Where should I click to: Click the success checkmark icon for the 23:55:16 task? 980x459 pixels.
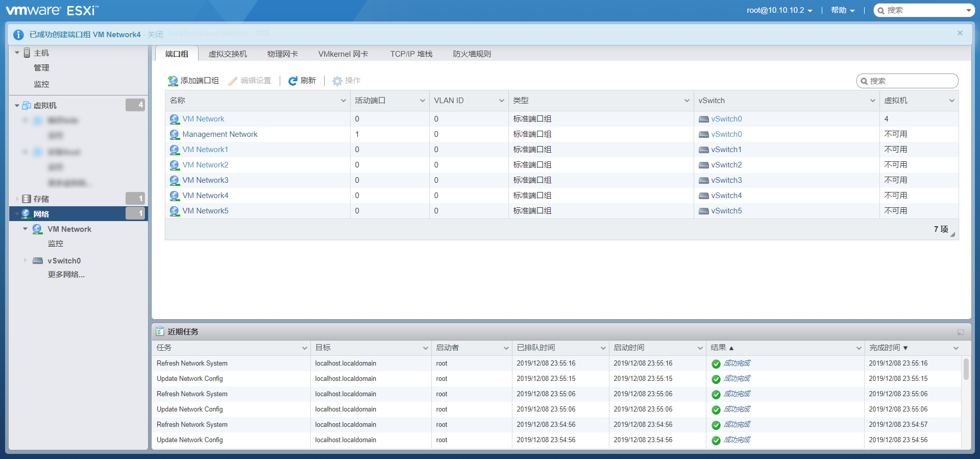click(x=716, y=364)
